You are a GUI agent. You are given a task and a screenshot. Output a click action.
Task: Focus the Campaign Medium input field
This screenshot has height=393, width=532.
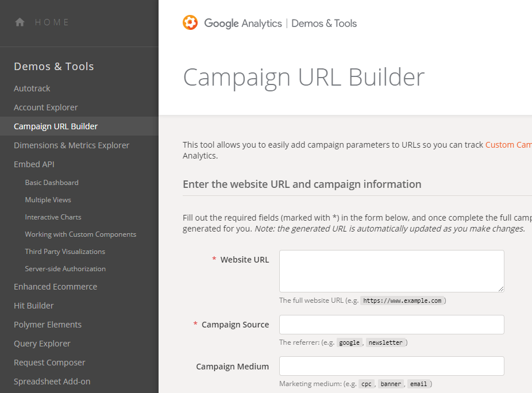point(392,366)
